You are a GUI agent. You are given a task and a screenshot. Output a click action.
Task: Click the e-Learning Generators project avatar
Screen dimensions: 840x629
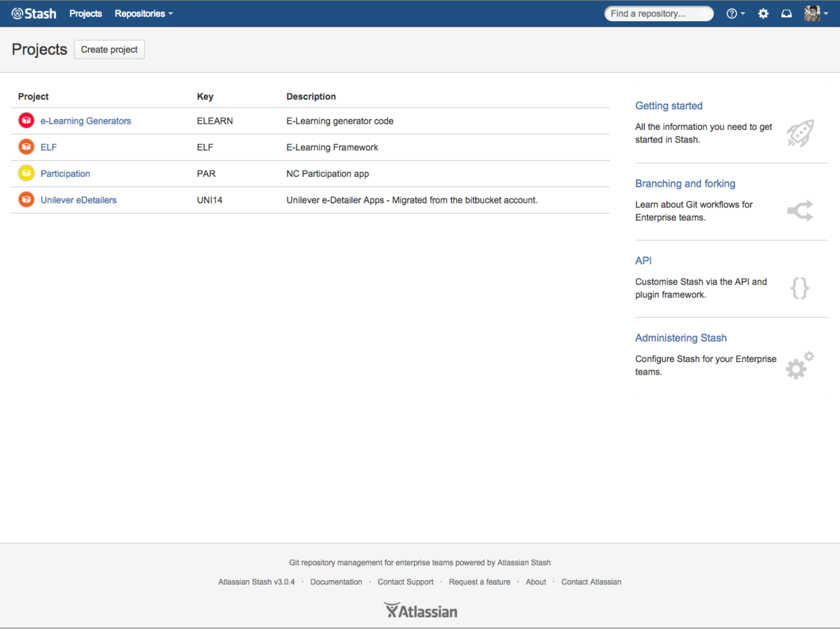click(27, 121)
